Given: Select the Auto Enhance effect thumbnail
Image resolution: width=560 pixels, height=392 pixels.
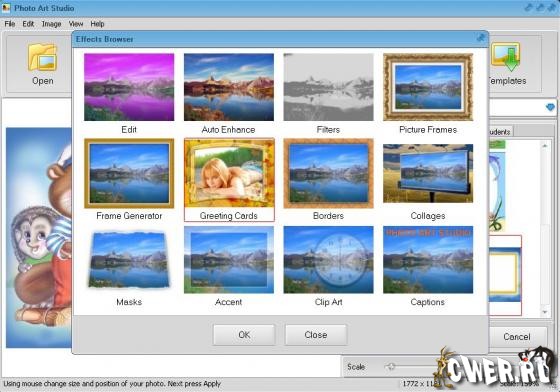Looking at the screenshot, I should point(229,87).
